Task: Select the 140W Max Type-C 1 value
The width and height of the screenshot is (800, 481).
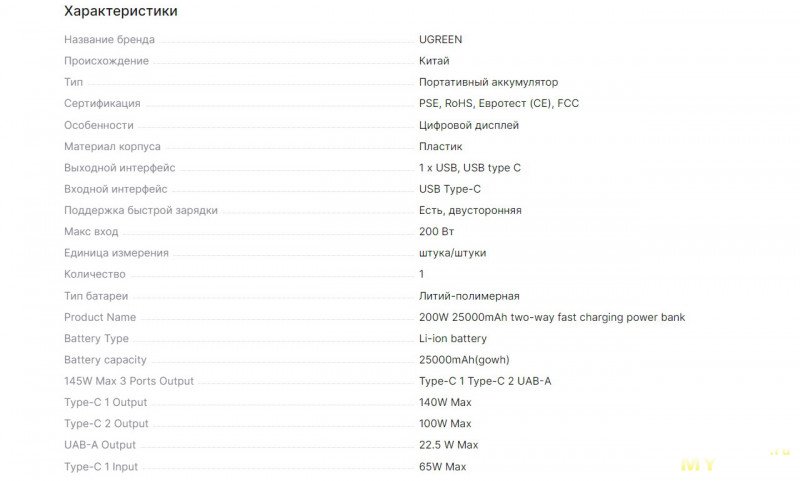Action: coord(445,402)
